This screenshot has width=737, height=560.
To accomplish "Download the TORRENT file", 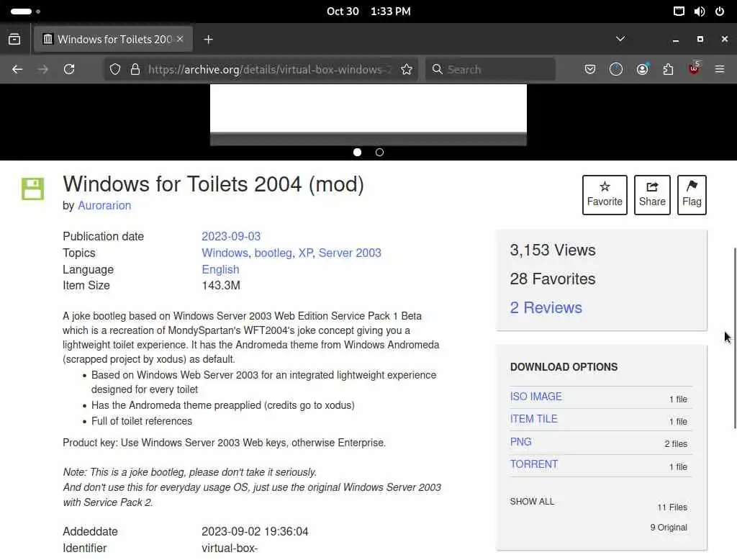I will [x=534, y=464].
